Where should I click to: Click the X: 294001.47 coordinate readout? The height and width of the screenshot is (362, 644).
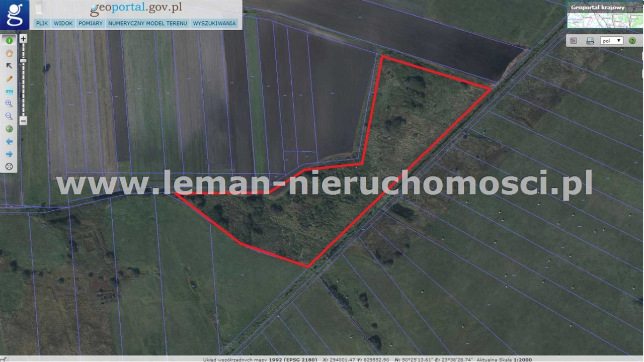coord(339,359)
